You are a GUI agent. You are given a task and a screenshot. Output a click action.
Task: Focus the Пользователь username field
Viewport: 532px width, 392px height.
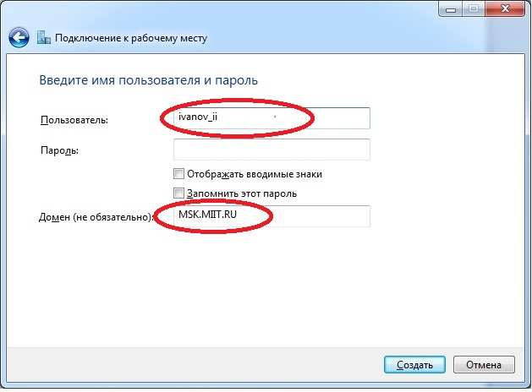pyautogui.click(x=271, y=118)
